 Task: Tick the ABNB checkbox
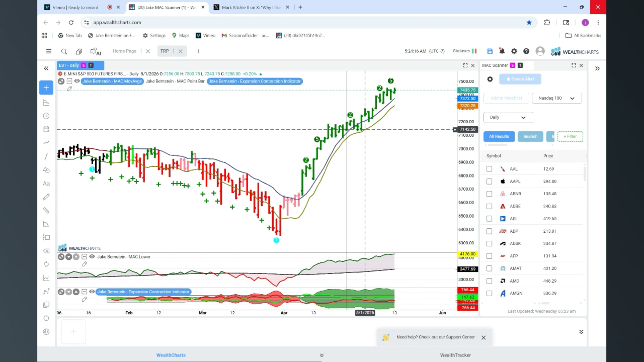489,194
